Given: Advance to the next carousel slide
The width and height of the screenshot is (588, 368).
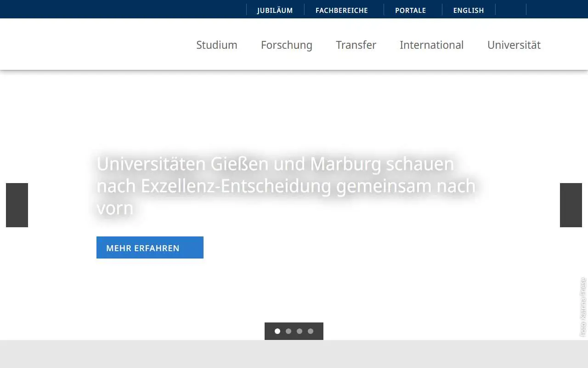Looking at the screenshot, I should click(x=571, y=205).
